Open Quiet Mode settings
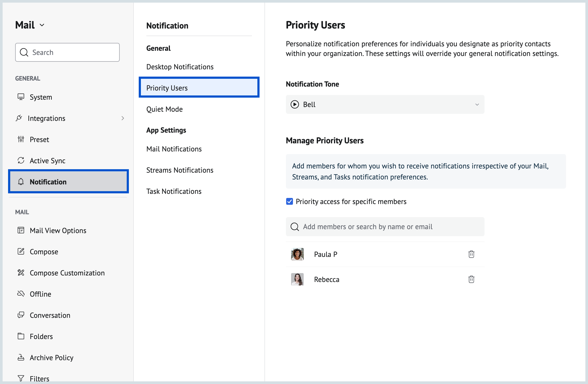 (164, 109)
